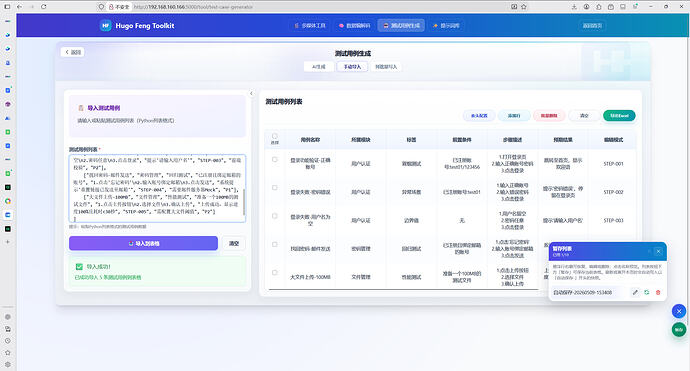Viewport: 690px width, 371px height.
Task: Click inside the 测试用例列表 textarea
Action: point(157,188)
